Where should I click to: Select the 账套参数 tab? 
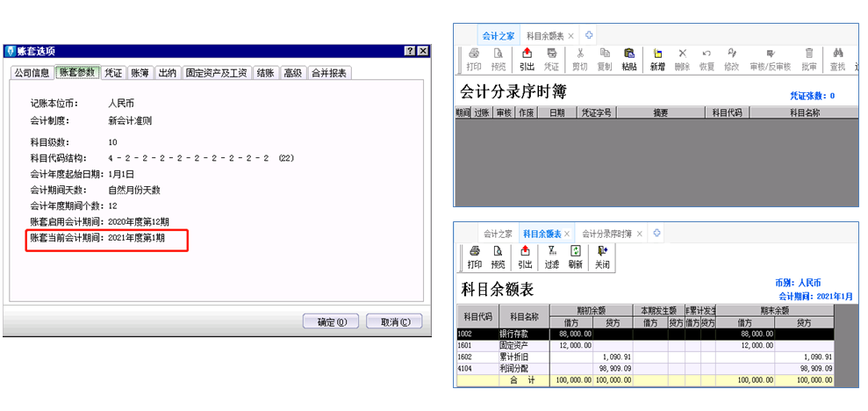(x=77, y=72)
